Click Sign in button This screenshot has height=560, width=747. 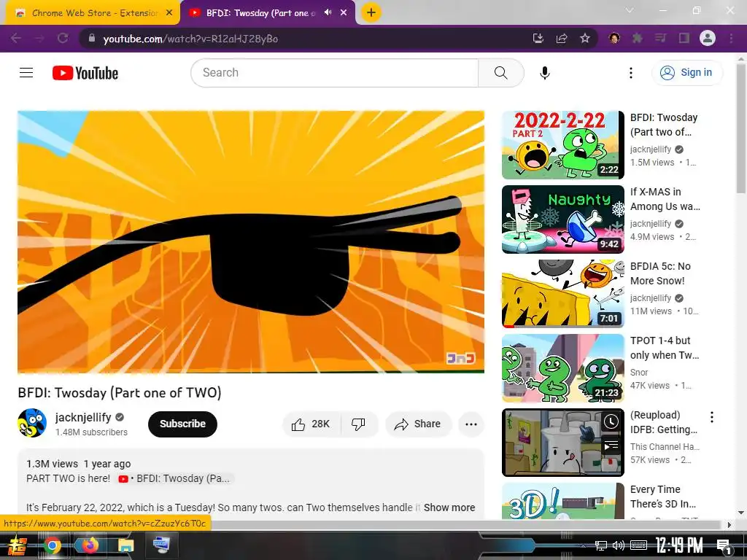point(686,72)
